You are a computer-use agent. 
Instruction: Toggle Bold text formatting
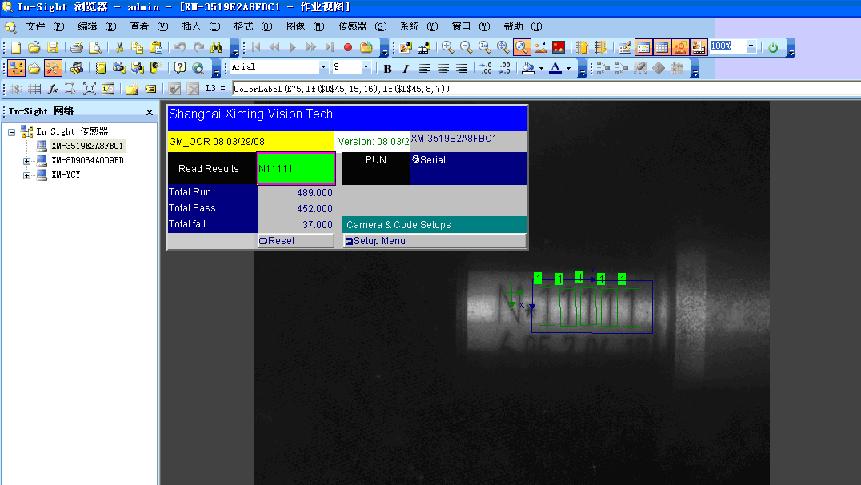387,68
